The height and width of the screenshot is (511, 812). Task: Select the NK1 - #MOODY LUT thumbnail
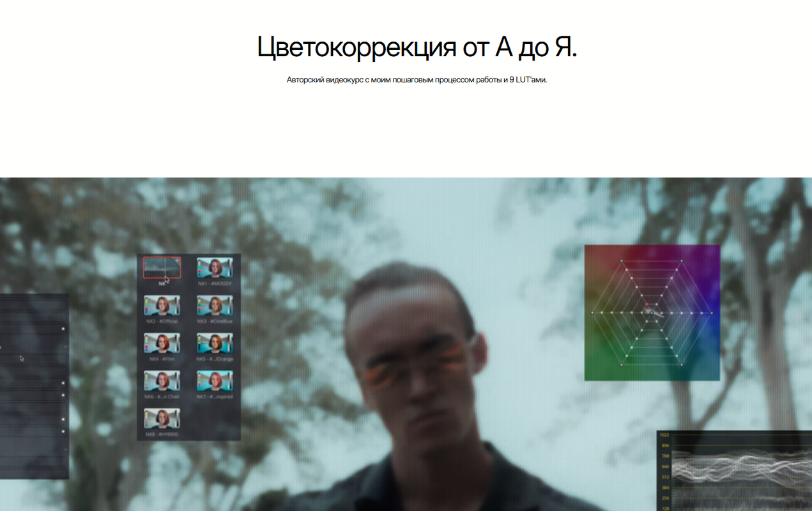coord(215,268)
